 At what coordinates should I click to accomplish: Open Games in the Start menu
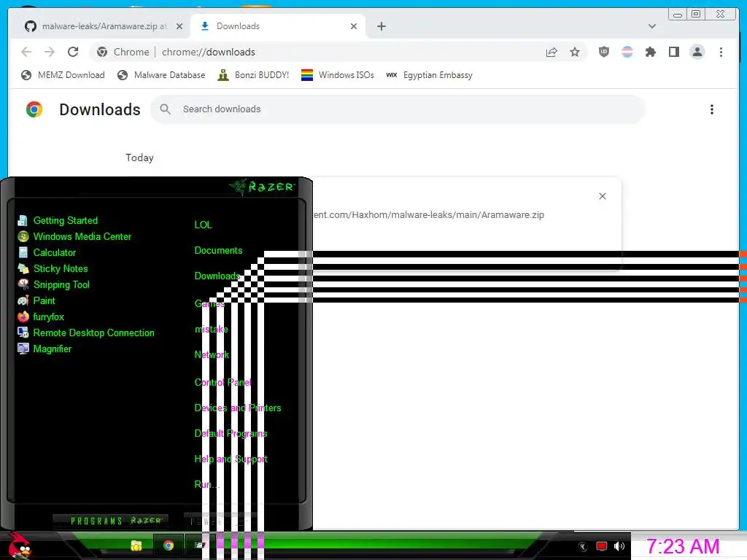(209, 304)
